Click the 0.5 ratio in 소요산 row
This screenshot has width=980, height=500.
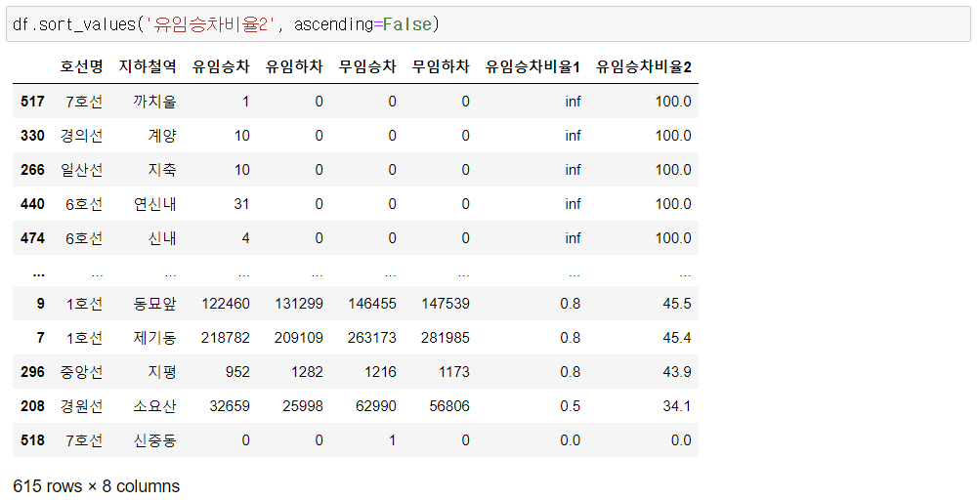point(570,406)
